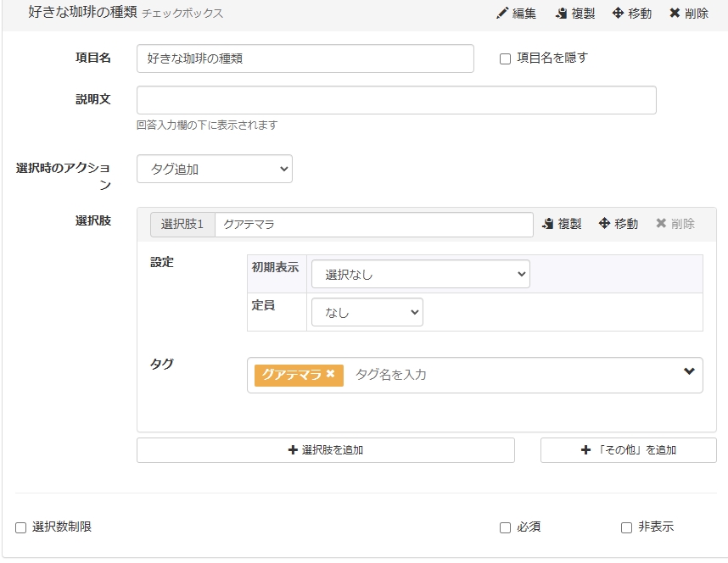Click the delete X icon in header
The width and height of the screenshot is (728, 563).
[x=675, y=14]
